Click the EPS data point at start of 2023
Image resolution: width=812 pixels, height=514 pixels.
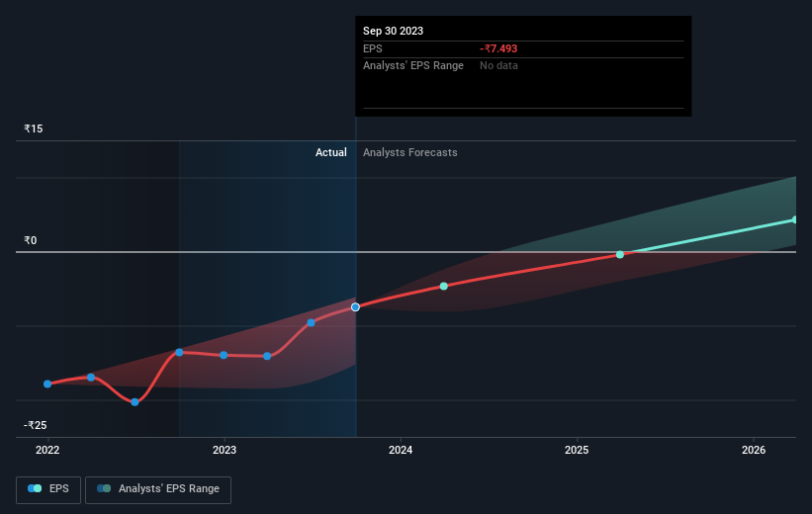[224, 355]
